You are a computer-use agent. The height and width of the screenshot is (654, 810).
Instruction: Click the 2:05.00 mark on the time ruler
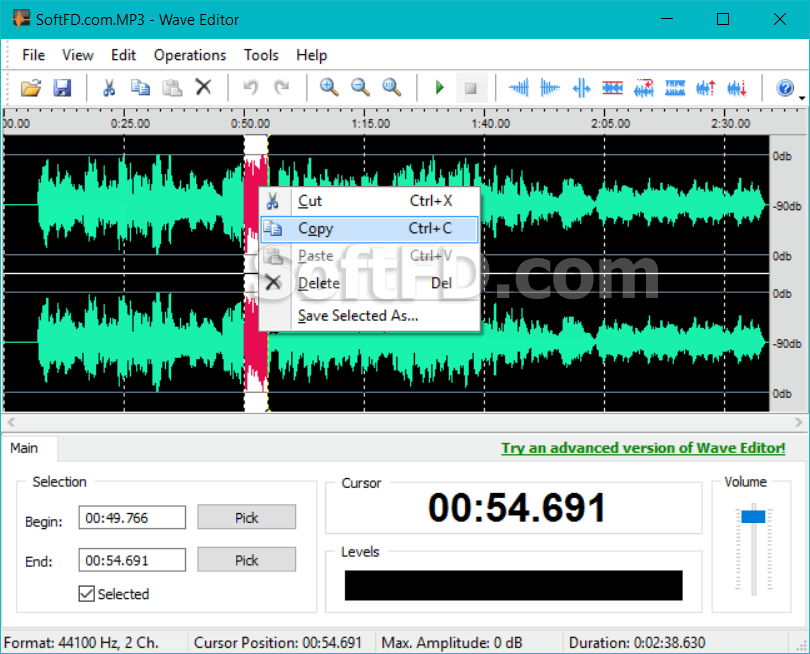pos(611,123)
